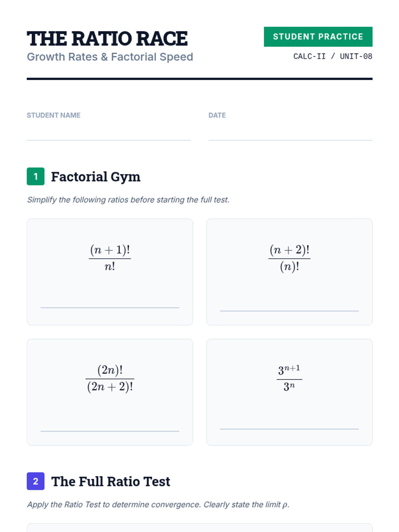
Task: Click answer line under (n+2)!/(n)! problem
Action: pyautogui.click(x=289, y=311)
